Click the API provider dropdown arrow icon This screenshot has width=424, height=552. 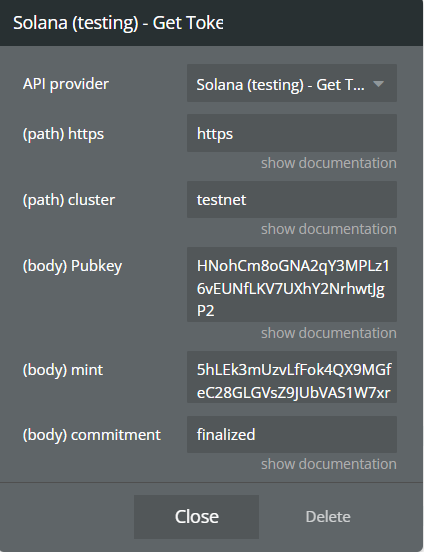378,84
